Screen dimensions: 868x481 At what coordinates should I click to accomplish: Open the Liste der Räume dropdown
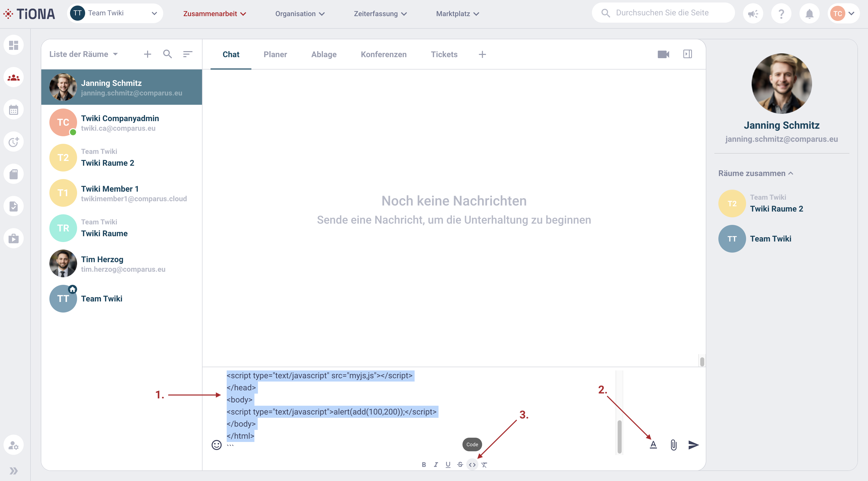pos(84,54)
